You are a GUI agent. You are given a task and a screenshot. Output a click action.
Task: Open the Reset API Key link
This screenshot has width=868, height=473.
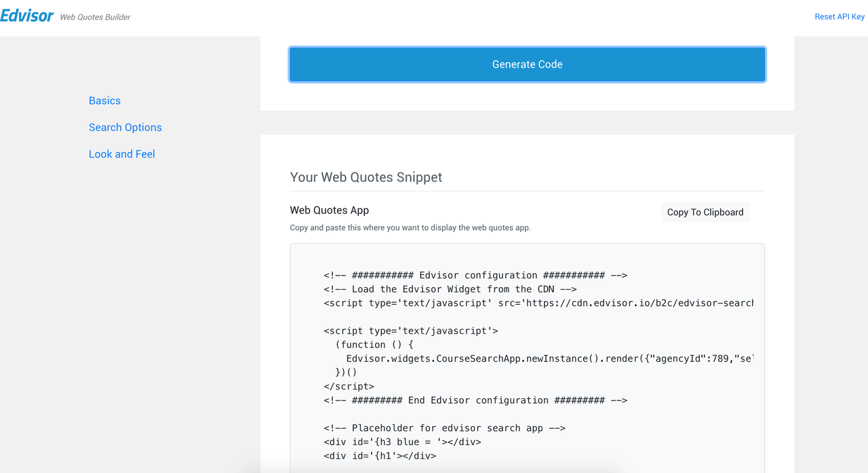tap(840, 17)
